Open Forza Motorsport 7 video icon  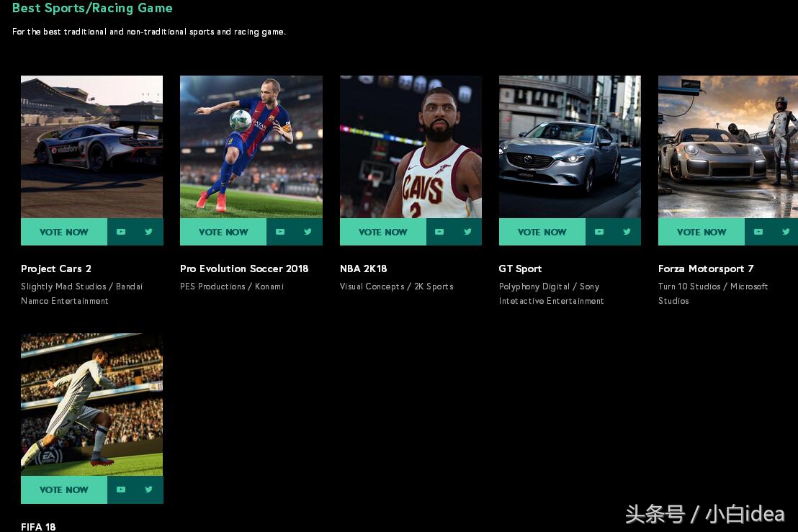coord(758,232)
